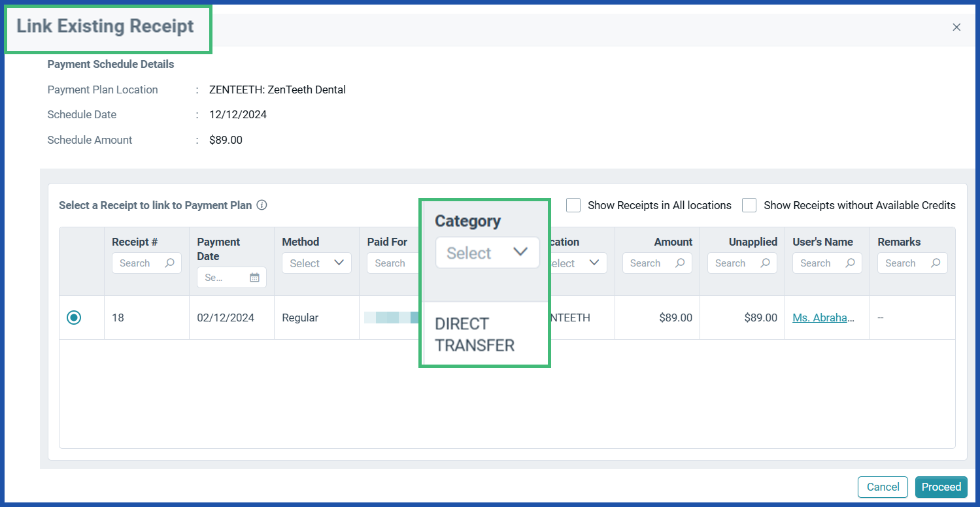The width and height of the screenshot is (980, 507).
Task: Click the Proceed button
Action: coord(941,487)
